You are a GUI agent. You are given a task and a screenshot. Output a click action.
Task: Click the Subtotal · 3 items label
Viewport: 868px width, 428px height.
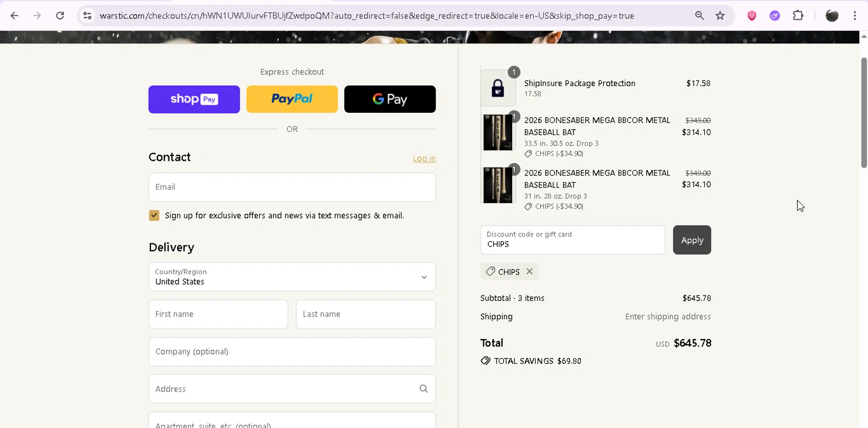[512, 298]
